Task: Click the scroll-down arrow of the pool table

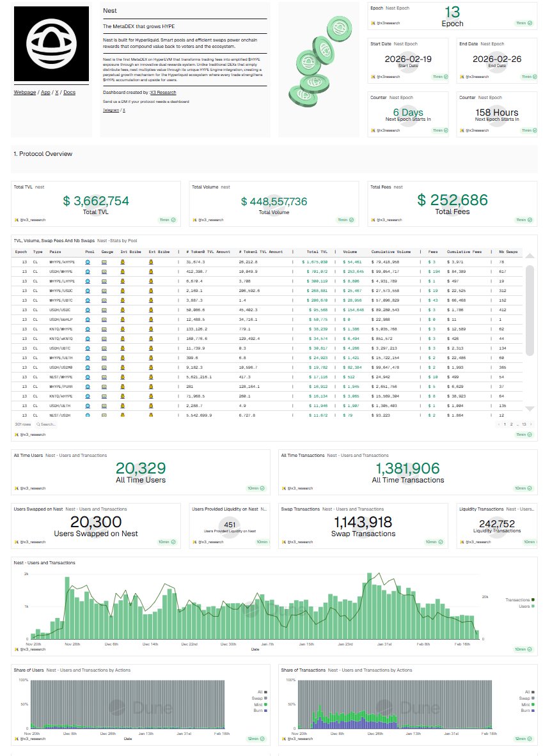Action: 530,408
